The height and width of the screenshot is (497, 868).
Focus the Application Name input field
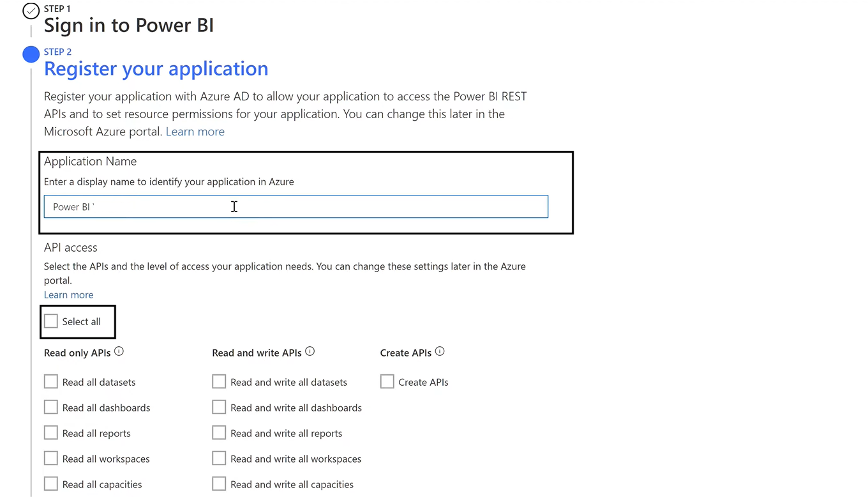coord(296,206)
